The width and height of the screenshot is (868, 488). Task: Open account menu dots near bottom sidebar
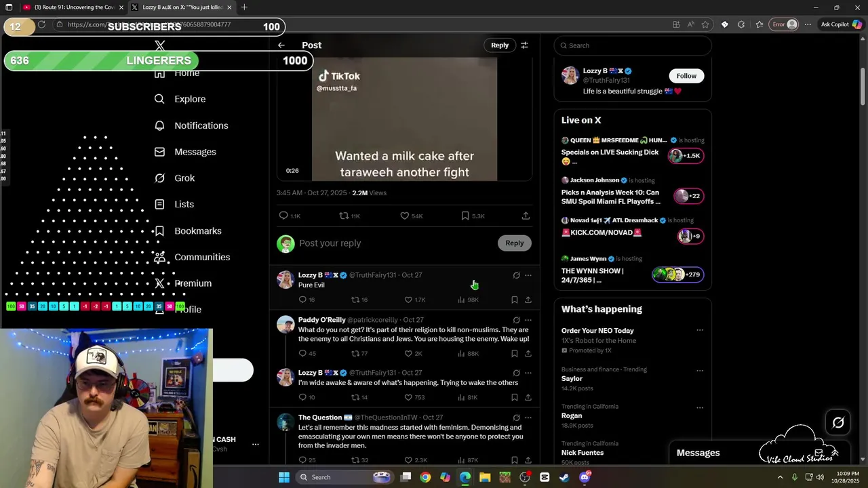pos(256,445)
